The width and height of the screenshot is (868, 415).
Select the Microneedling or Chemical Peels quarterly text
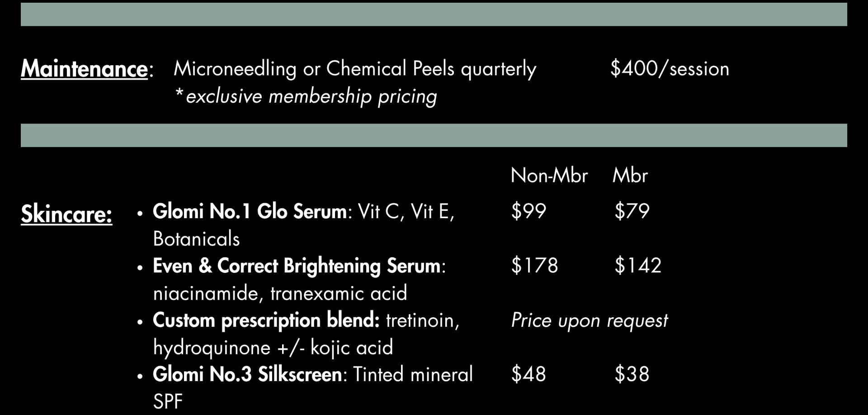pos(354,69)
